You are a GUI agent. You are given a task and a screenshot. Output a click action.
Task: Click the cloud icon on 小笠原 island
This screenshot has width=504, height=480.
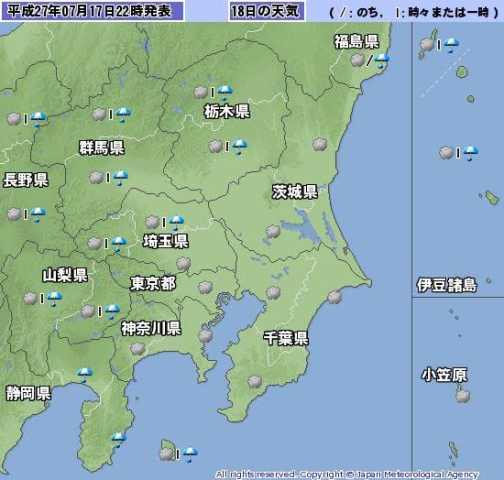point(463,396)
